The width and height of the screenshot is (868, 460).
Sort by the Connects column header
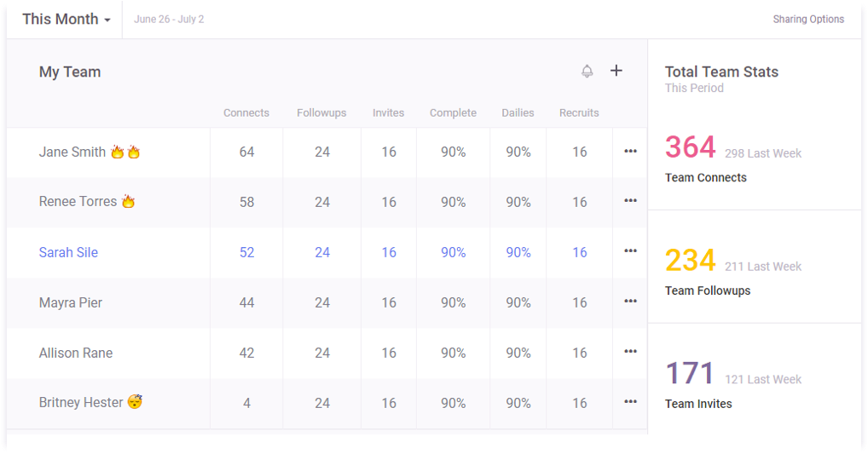246,112
